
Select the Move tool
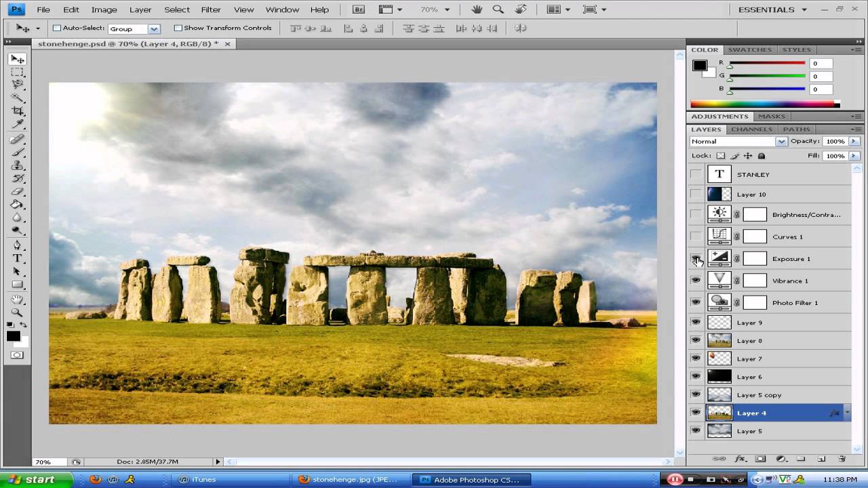coord(17,59)
